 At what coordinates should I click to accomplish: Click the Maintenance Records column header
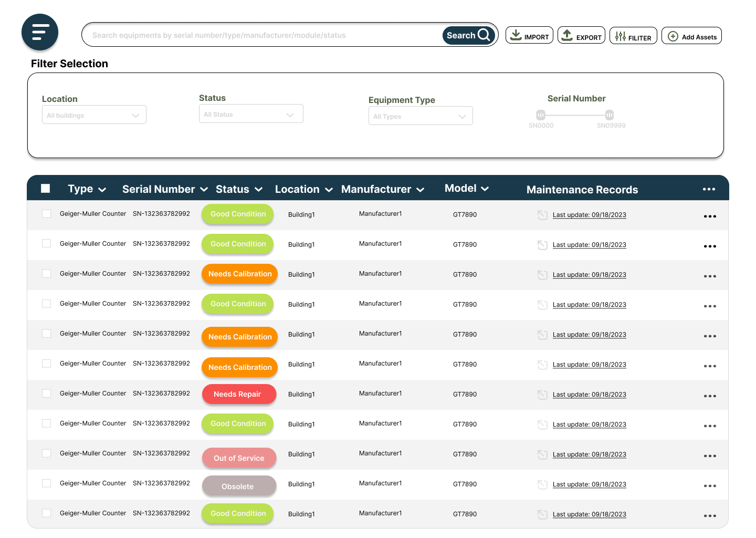click(582, 190)
